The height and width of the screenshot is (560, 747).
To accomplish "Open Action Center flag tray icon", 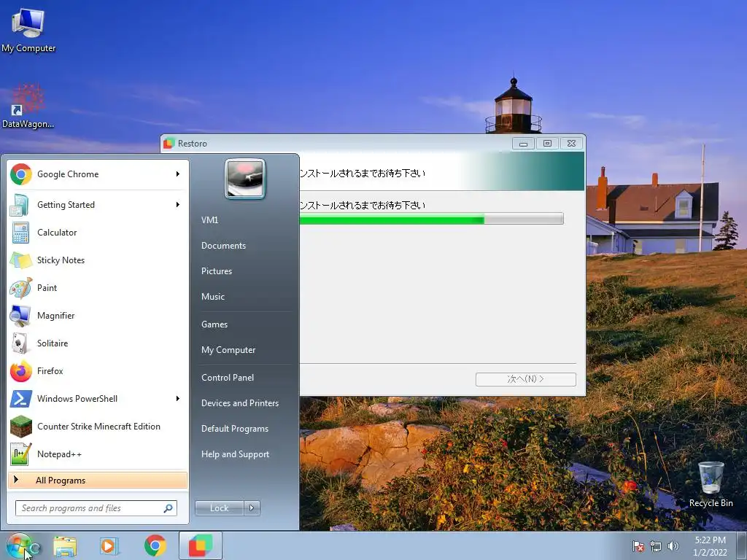I will (638, 546).
